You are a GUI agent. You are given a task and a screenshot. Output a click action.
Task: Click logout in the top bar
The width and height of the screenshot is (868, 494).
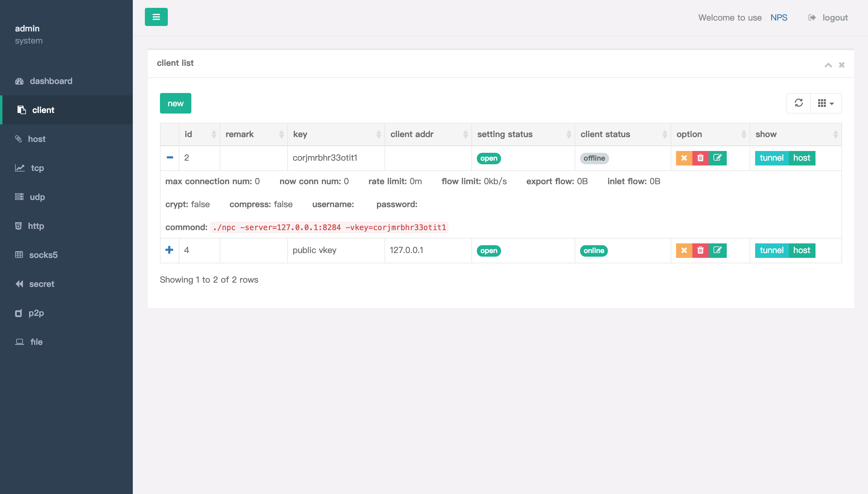[x=828, y=18]
